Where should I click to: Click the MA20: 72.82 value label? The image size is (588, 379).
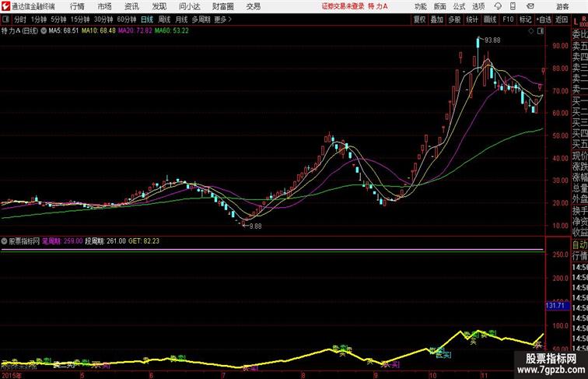point(135,31)
